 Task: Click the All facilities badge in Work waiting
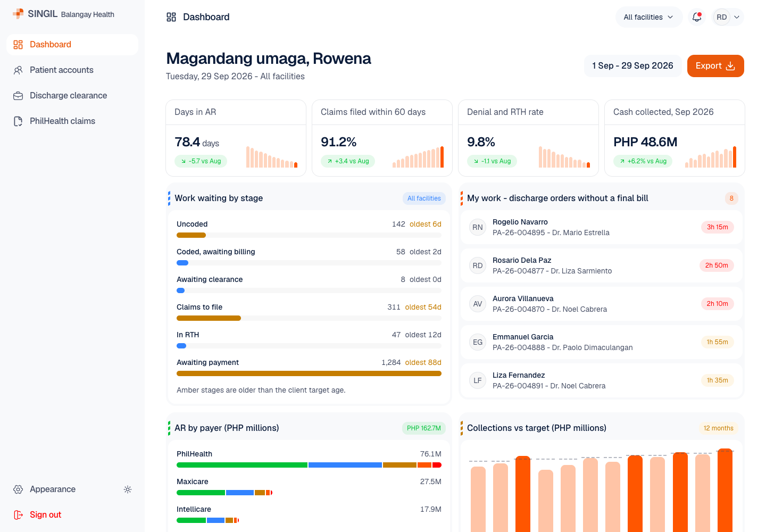click(x=424, y=198)
